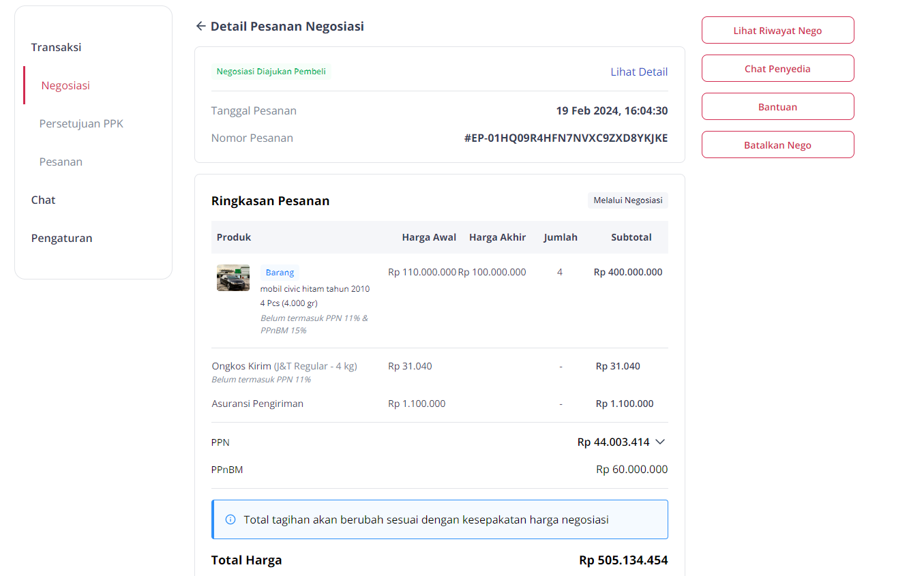Click the order number #EP-01HQ09R4HFN7NVXC9ZXD8YKJKE
Viewport: 924px width, 576px height.
[565, 138]
